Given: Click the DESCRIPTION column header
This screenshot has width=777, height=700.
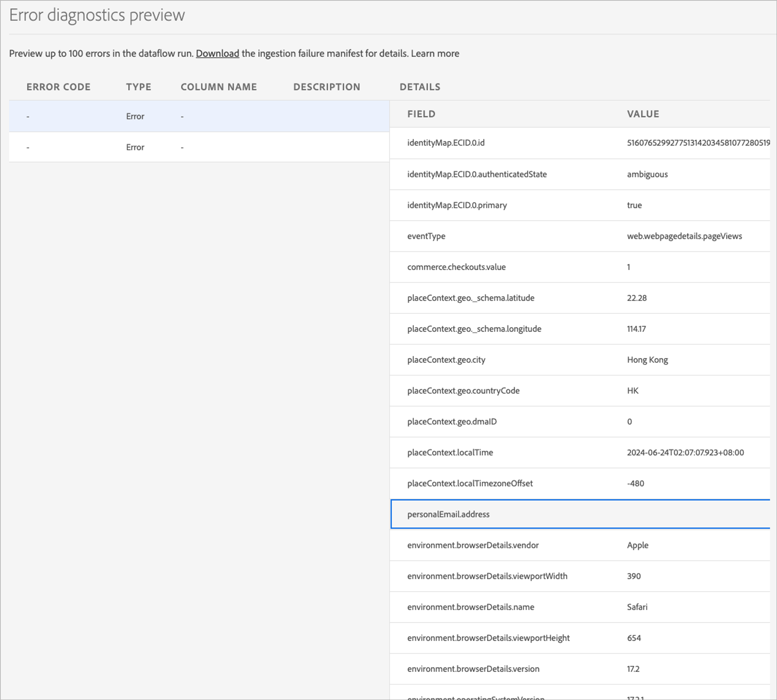Looking at the screenshot, I should point(327,87).
